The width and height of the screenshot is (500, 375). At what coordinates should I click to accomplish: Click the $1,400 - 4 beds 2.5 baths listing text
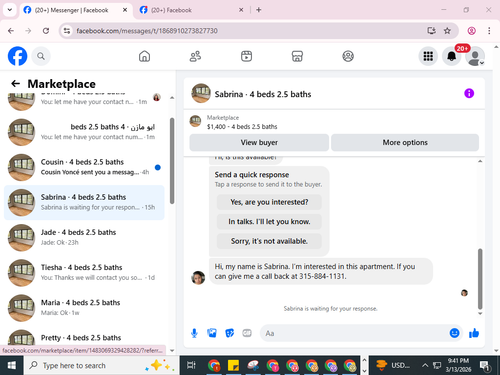click(x=242, y=127)
